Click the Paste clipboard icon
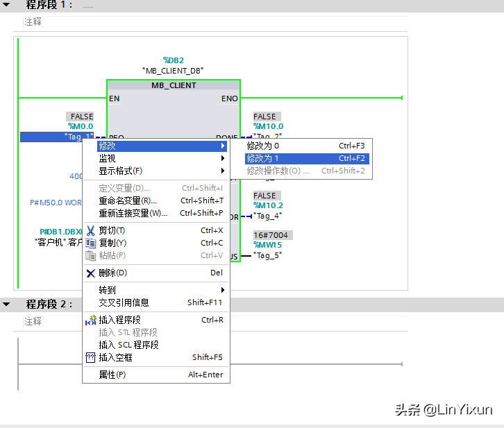The image size is (504, 428). pyautogui.click(x=91, y=255)
